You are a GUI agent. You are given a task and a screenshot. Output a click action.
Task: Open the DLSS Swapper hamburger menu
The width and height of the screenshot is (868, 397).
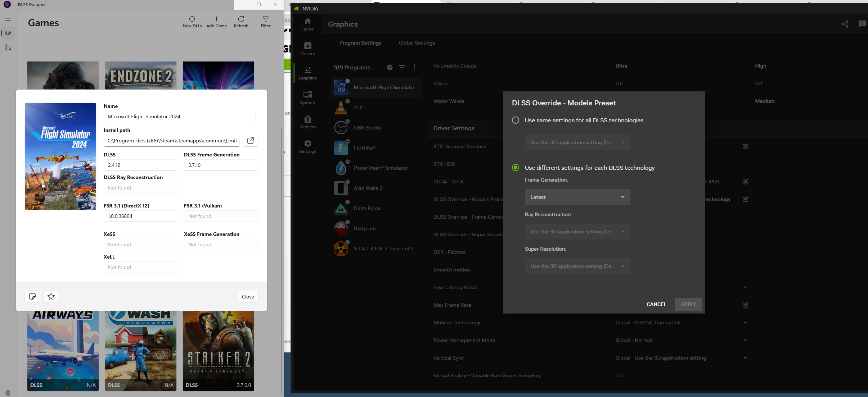coord(8,19)
